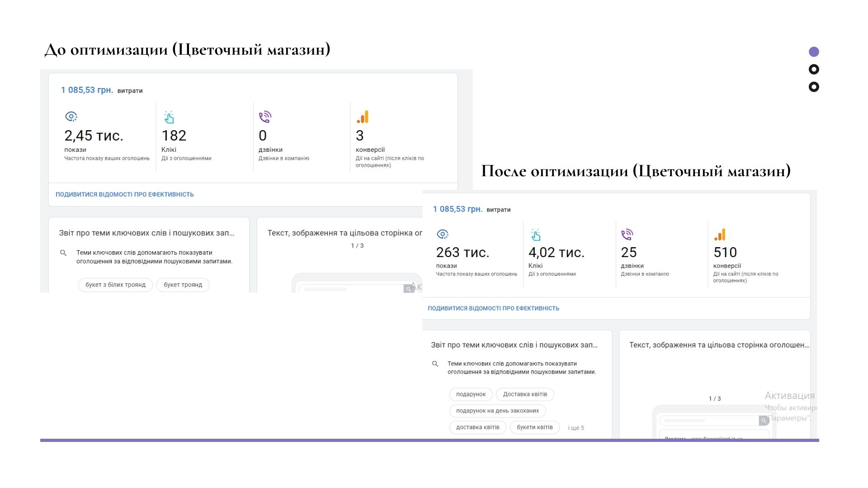Click the upper-left '1 / 3' pager text
The height and width of the screenshot is (488, 868).
357,246
